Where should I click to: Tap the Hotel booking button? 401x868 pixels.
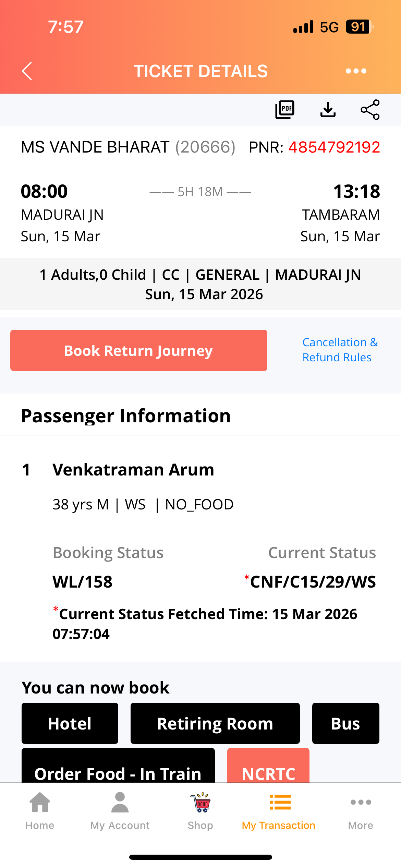coord(70,723)
